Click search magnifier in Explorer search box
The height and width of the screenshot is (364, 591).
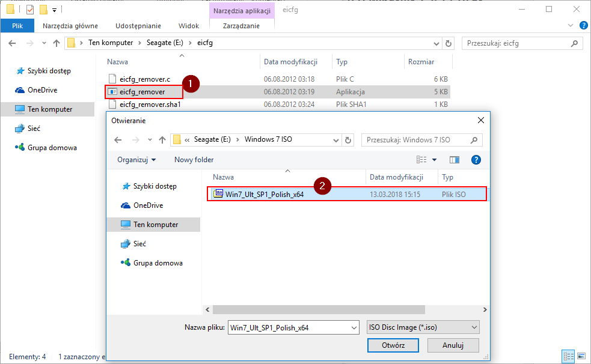coord(574,43)
